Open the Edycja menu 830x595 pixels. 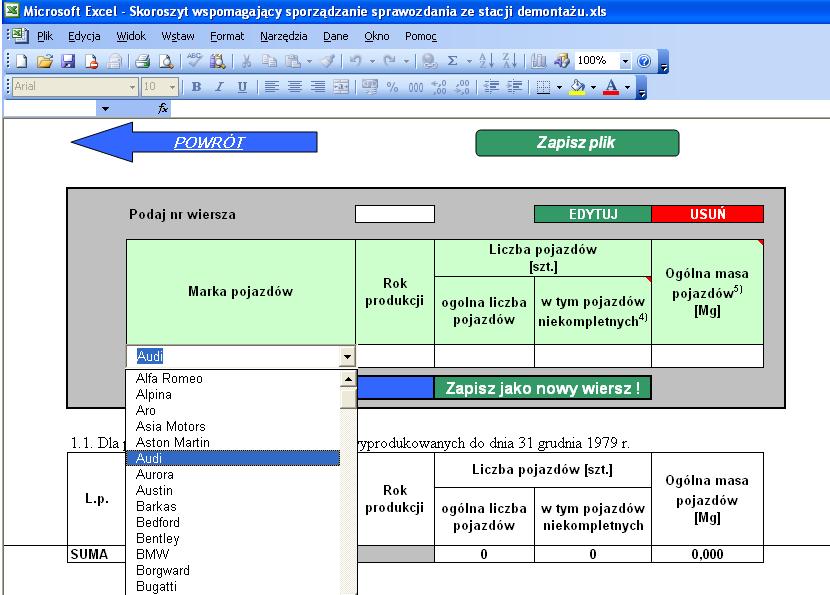pyautogui.click(x=84, y=36)
